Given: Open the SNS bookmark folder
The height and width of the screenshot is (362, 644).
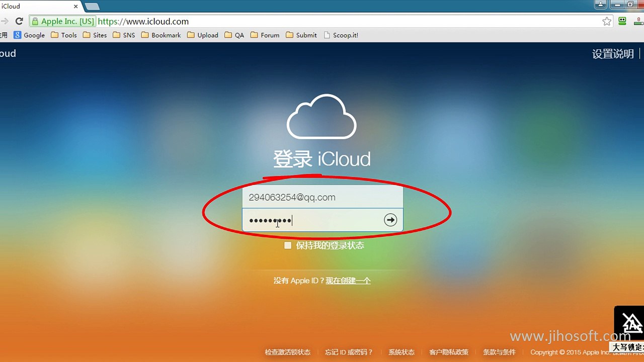Looking at the screenshot, I should [x=124, y=35].
